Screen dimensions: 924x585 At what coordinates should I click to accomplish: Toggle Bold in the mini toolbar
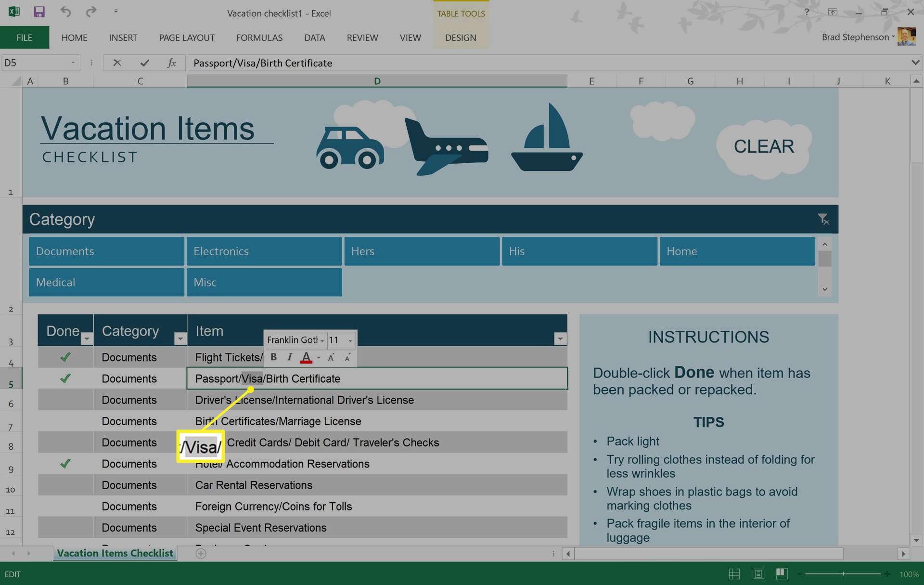[x=273, y=357]
